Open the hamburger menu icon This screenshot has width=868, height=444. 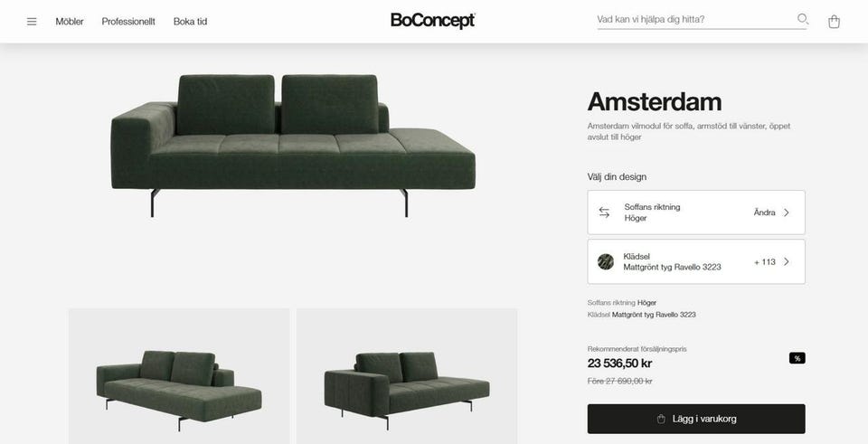[32, 22]
